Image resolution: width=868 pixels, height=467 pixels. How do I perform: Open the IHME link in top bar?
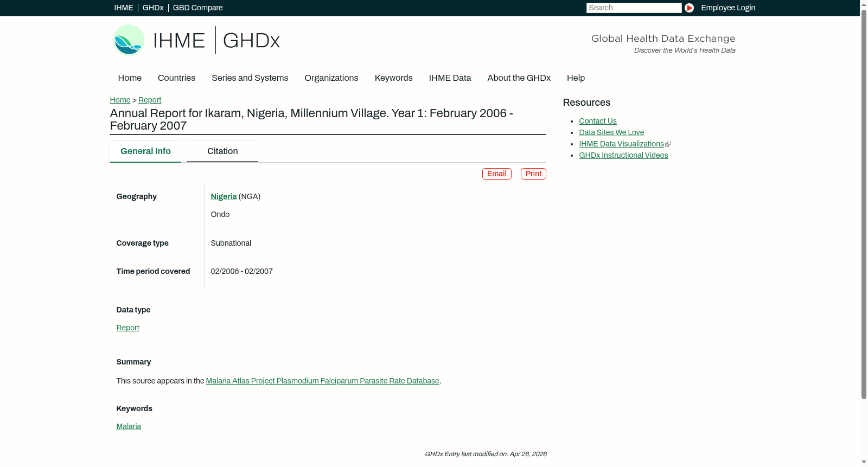[124, 8]
